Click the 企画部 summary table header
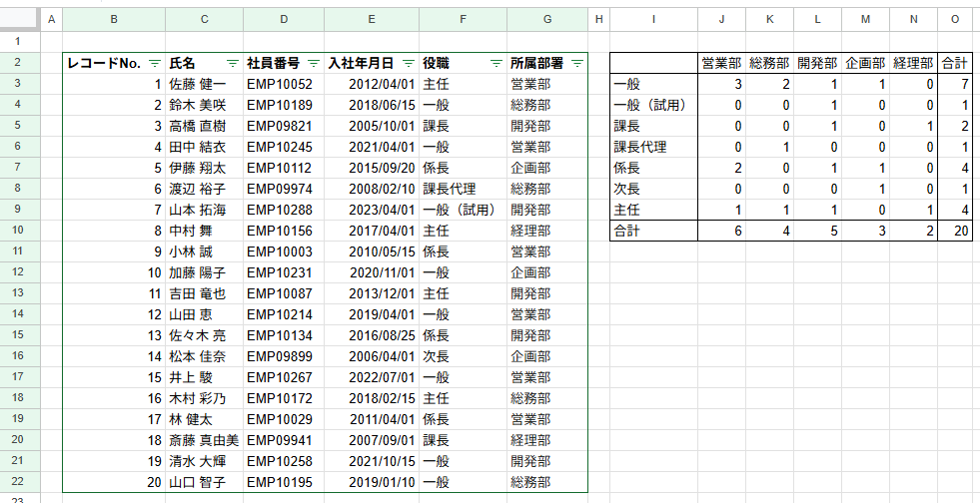 pyautogui.click(x=866, y=63)
